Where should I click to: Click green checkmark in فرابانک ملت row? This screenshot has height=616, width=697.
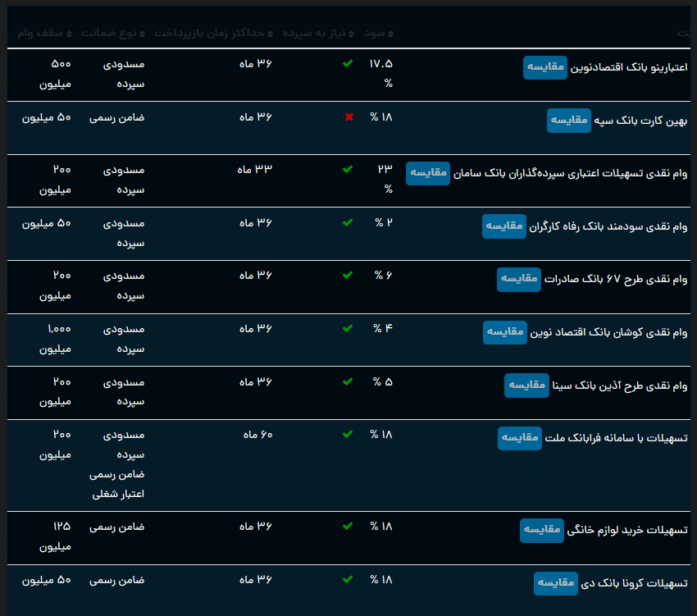348,434
